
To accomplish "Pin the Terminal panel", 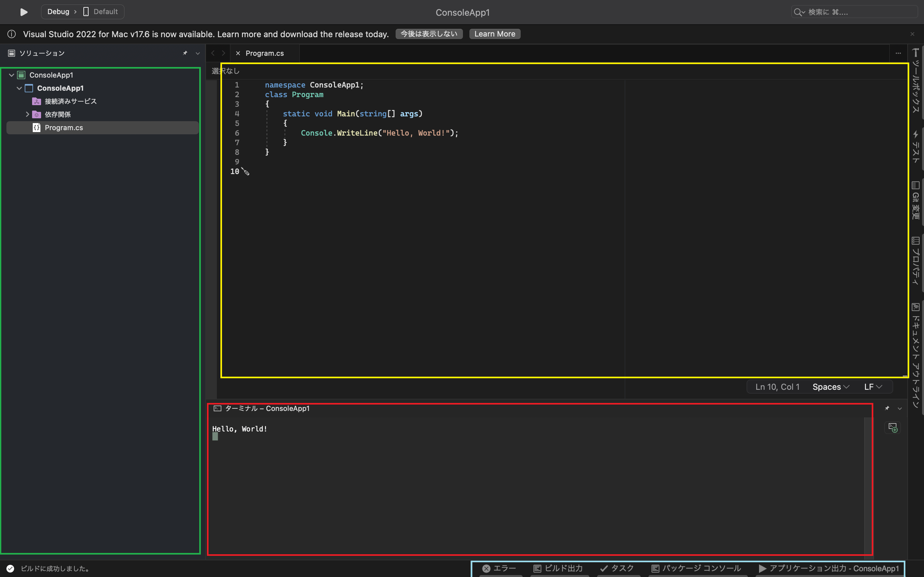I will 887,408.
